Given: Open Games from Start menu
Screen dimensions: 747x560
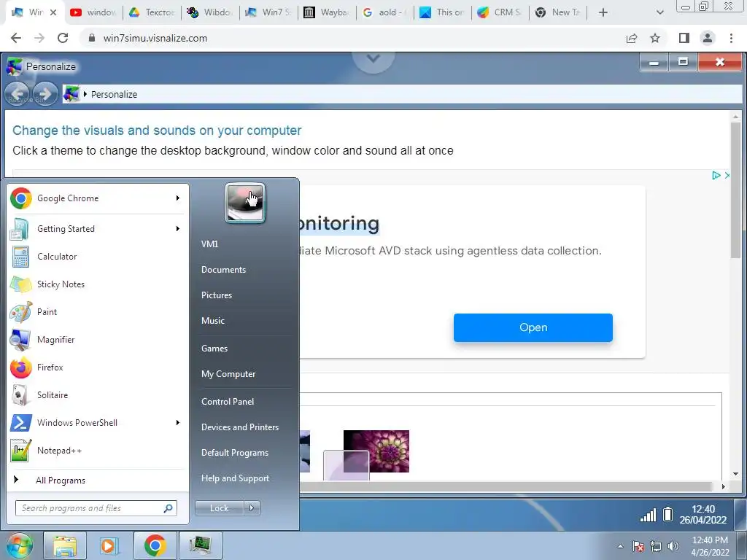Looking at the screenshot, I should (x=214, y=349).
